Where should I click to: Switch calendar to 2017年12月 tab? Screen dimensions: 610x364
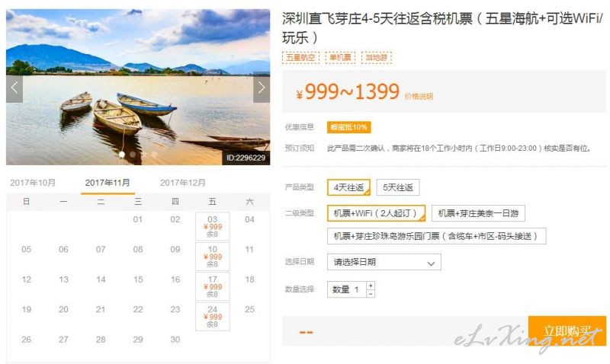click(x=182, y=183)
